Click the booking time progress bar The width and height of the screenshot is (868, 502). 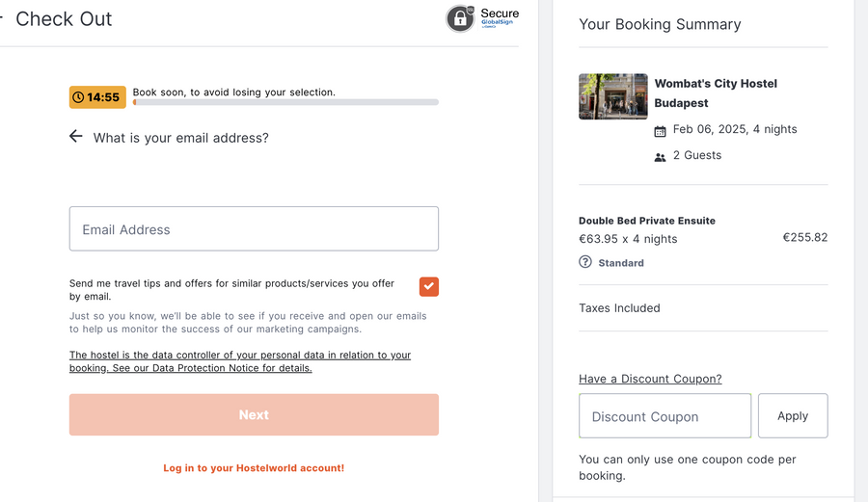pos(285,102)
